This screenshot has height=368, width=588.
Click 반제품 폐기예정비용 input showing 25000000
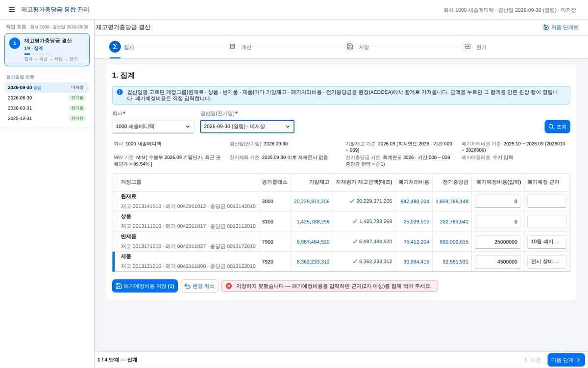coord(498,241)
